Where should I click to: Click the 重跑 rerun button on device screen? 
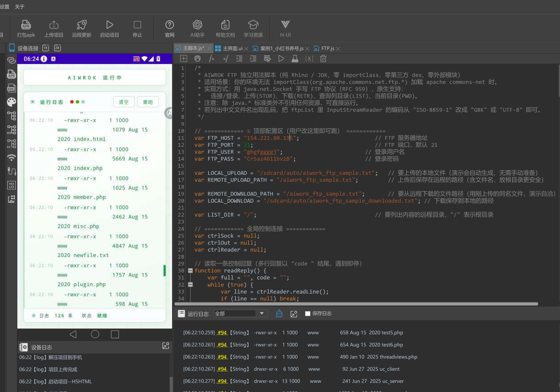148,102
